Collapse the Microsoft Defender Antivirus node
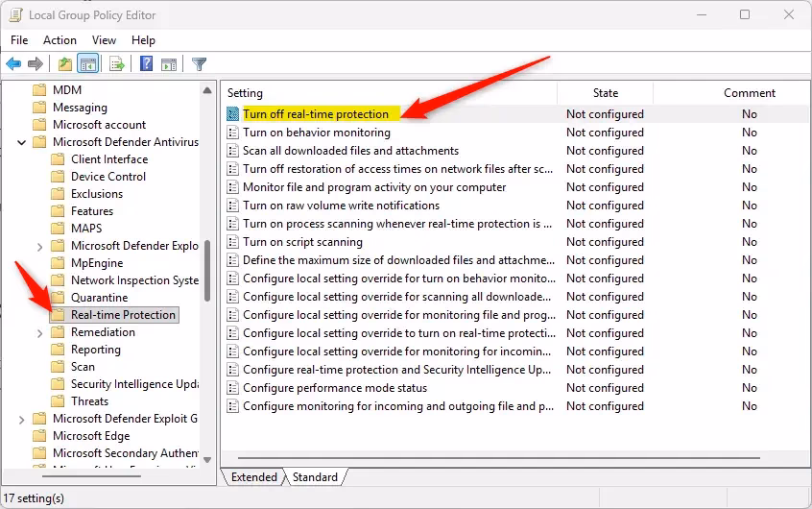Image resolution: width=812 pixels, height=509 pixels. 21,142
